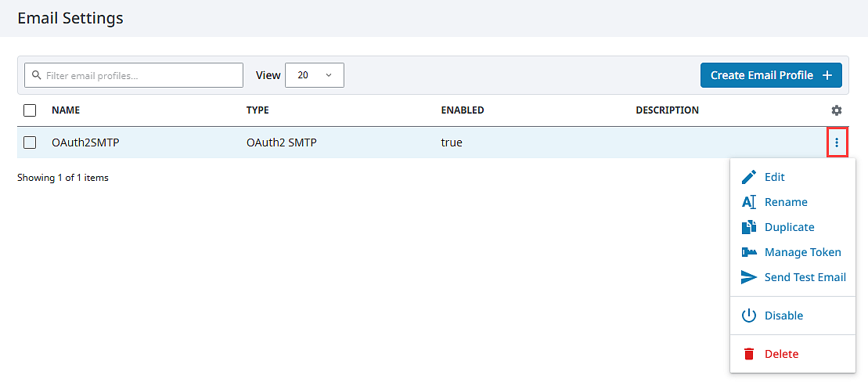Click the paper plane icon for Send Test Email
This screenshot has width=868, height=386.
[x=748, y=277]
